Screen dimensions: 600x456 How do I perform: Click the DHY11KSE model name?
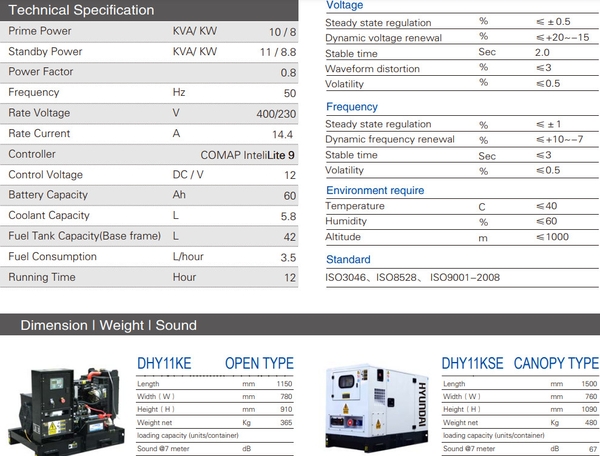pyautogui.click(x=472, y=363)
